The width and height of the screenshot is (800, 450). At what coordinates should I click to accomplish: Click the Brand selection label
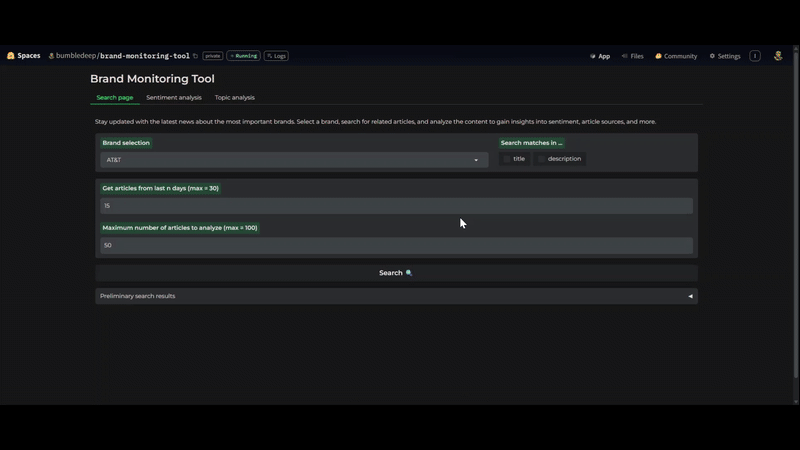(x=126, y=143)
